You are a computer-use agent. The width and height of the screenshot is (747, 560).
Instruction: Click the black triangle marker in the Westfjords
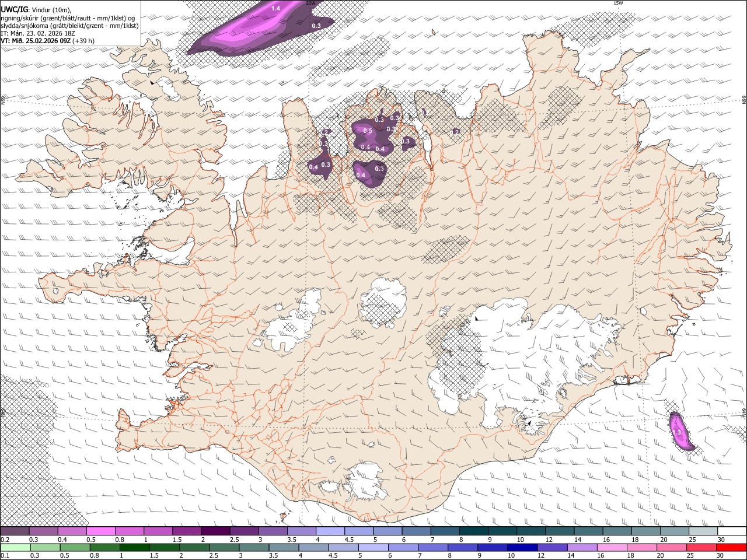click(x=152, y=83)
